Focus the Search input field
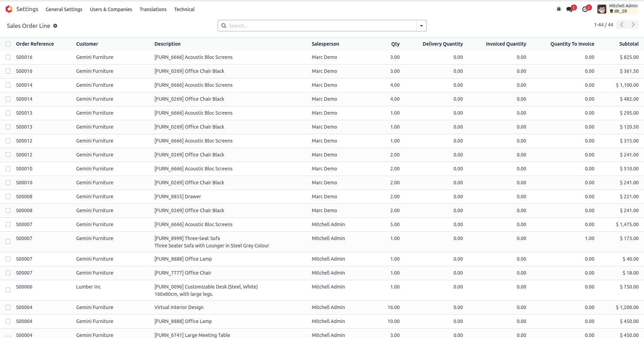The image size is (644, 338). 321,26
